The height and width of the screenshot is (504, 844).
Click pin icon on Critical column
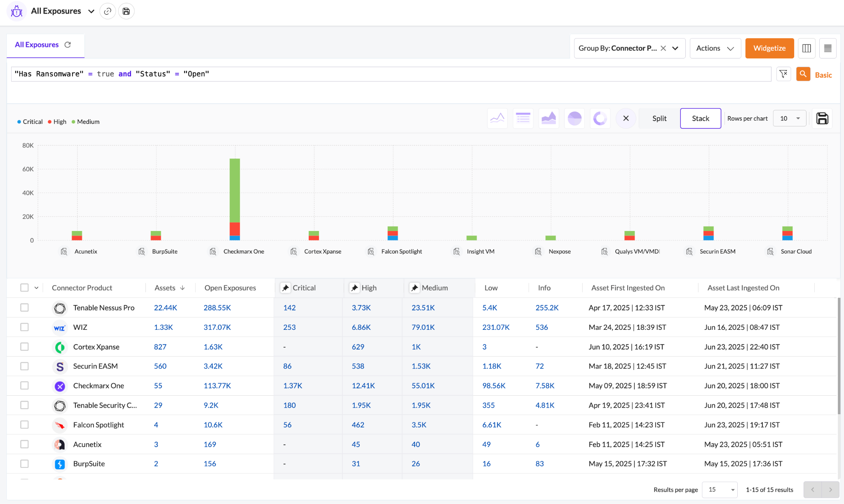[285, 288]
